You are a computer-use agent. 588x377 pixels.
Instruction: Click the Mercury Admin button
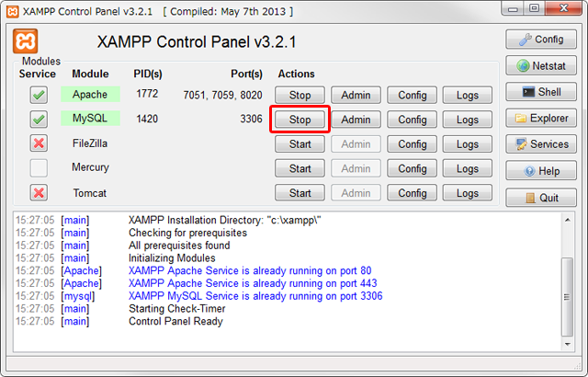(x=356, y=168)
